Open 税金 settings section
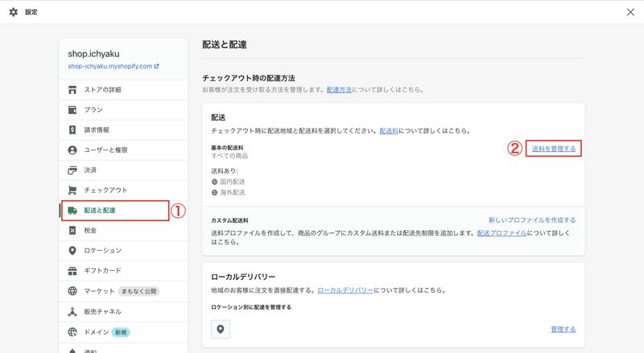The image size is (644, 353). pos(124,231)
